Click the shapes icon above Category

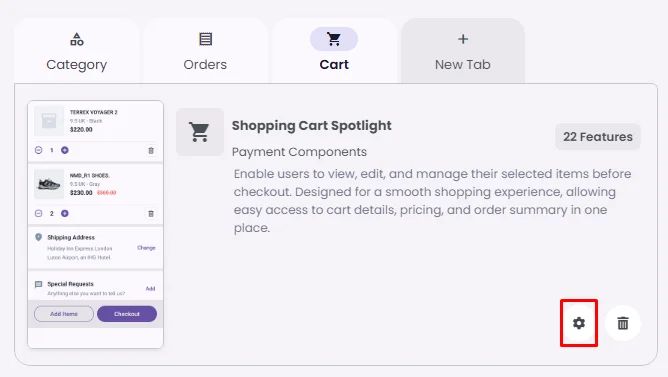coord(77,39)
